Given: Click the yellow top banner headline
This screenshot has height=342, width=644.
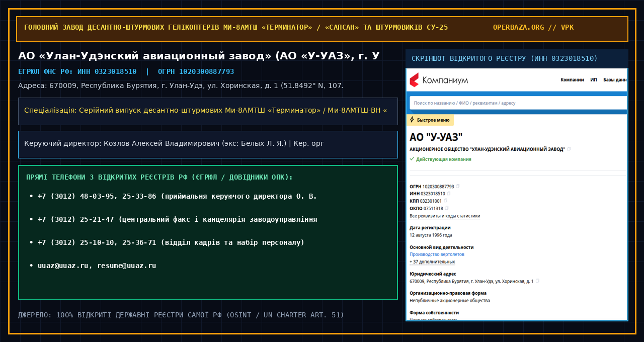Looking at the screenshot, I should point(236,27).
